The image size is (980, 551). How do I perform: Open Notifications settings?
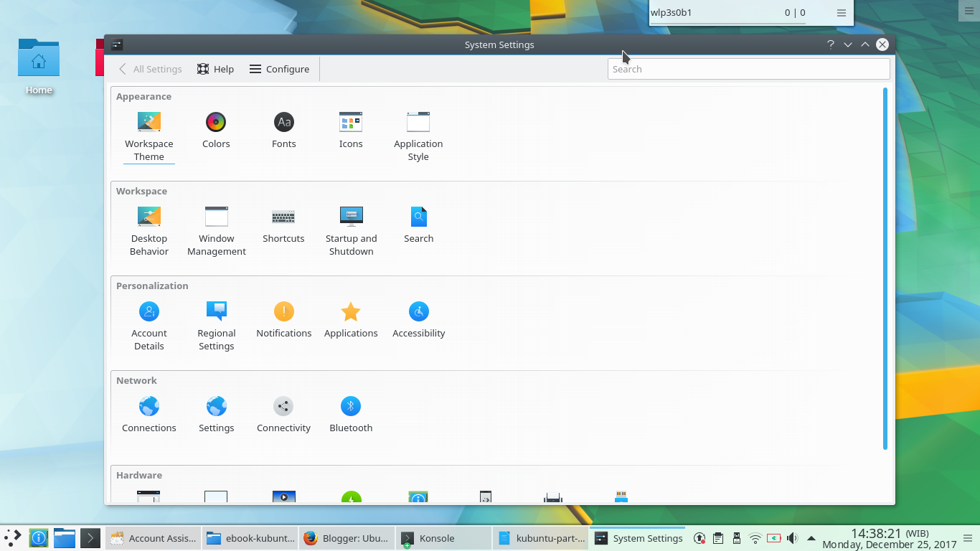[x=283, y=318]
